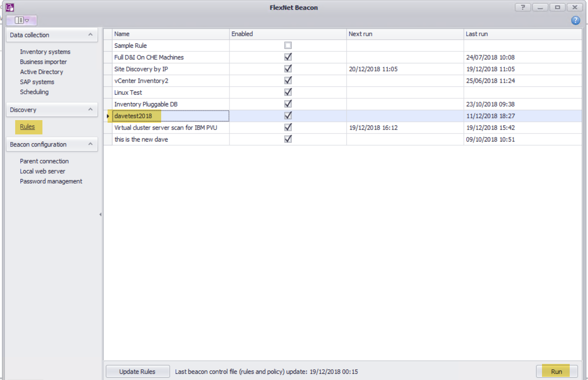Viewport: 588px width, 380px height.
Task: Select 'Full D&I On CHE Machines' rule
Action: [x=149, y=57]
